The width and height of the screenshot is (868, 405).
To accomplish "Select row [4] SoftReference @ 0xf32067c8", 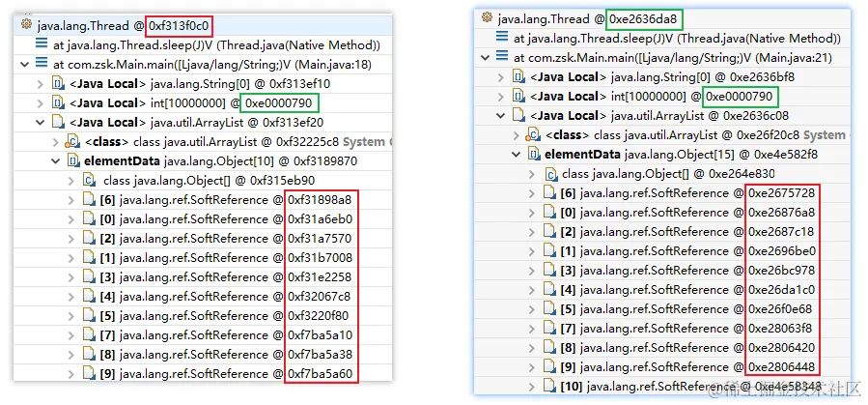I will coord(203,297).
